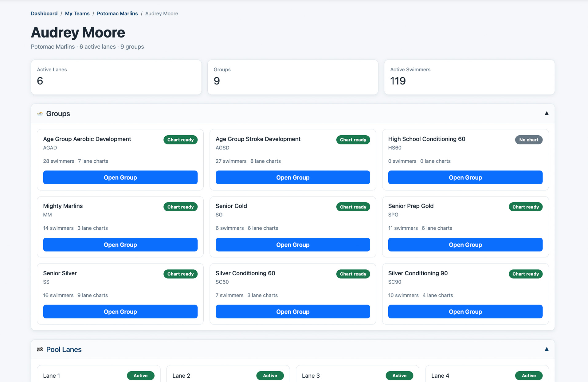Click the Silver Conditioning 90 title
This screenshot has height=382, width=588.
click(x=418, y=273)
